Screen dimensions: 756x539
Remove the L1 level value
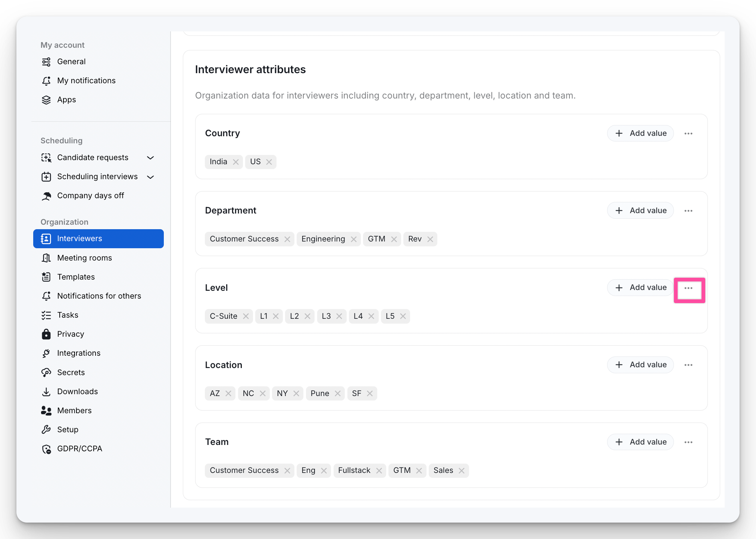276,316
